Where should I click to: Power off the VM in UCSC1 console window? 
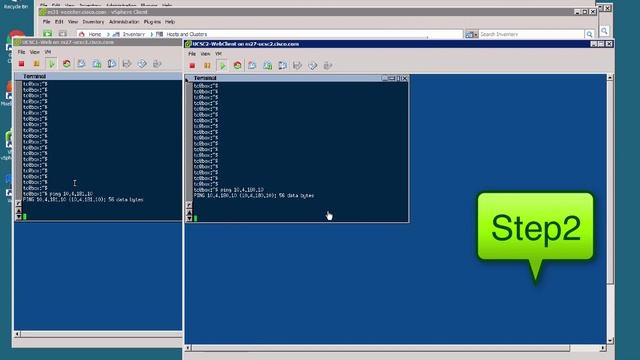point(22,64)
